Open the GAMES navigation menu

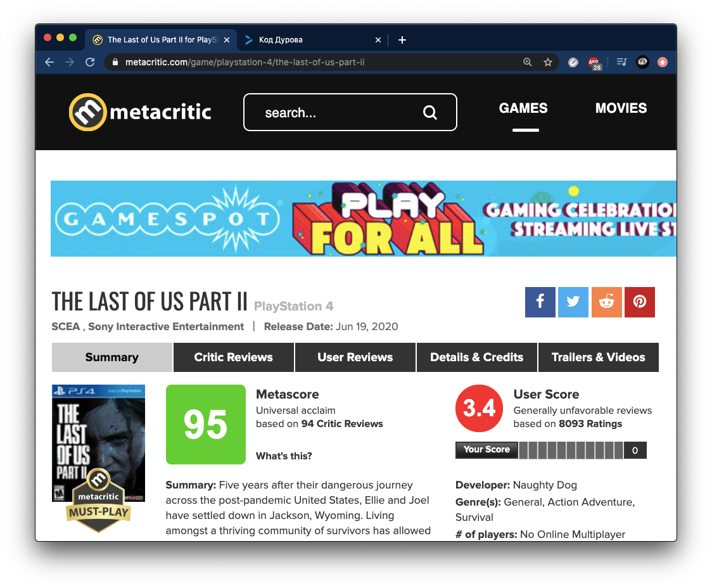pyautogui.click(x=523, y=108)
